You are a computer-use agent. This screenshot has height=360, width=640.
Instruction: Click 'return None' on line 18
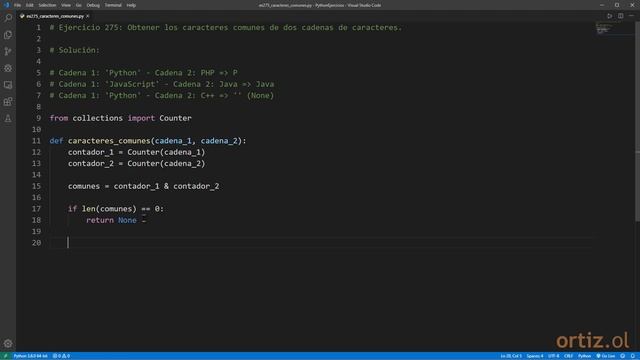coord(111,220)
